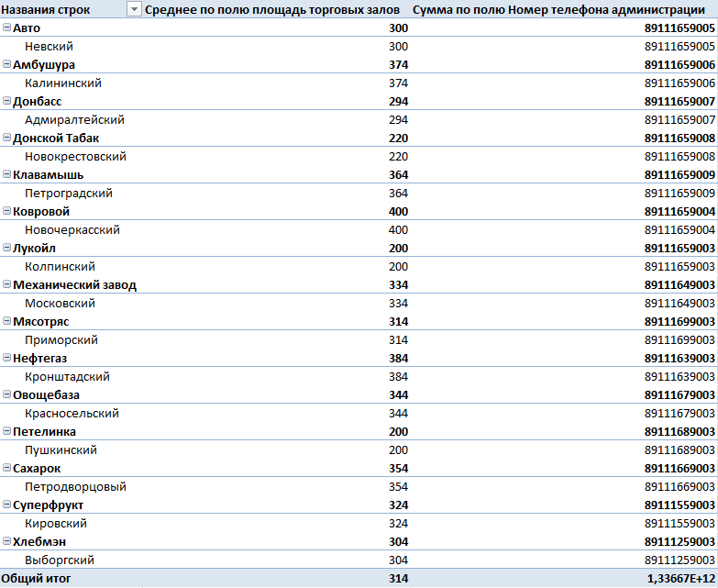This screenshot has width=718, height=588.
Task: Select the bold phone 89111639003 for Нефтегаз
Action: click(680, 358)
